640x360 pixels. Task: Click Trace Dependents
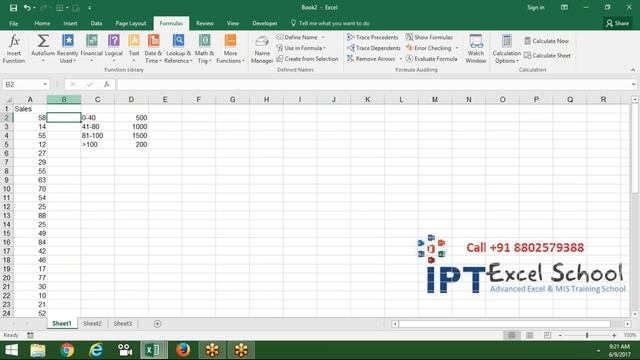pos(374,48)
